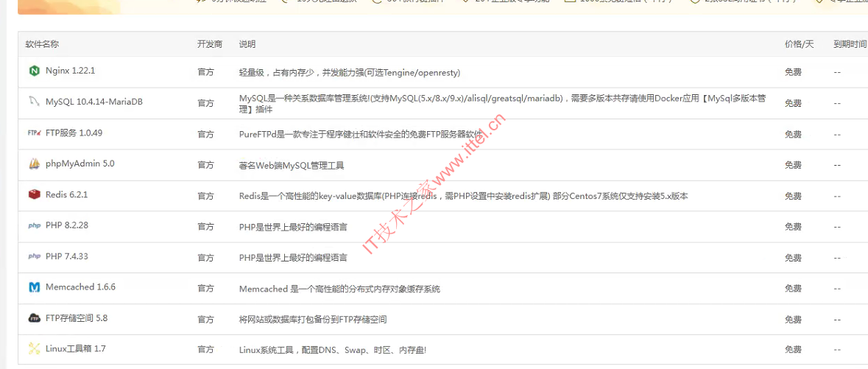Image resolution: width=868 pixels, height=369 pixels.
Task: Click the 说明 column header
Action: [247, 44]
